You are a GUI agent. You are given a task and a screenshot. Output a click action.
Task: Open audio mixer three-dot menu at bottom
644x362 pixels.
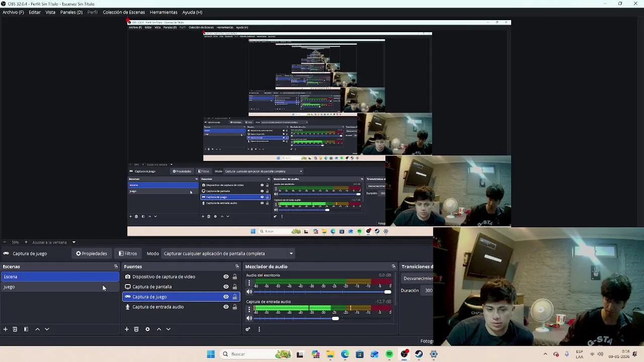259,329
